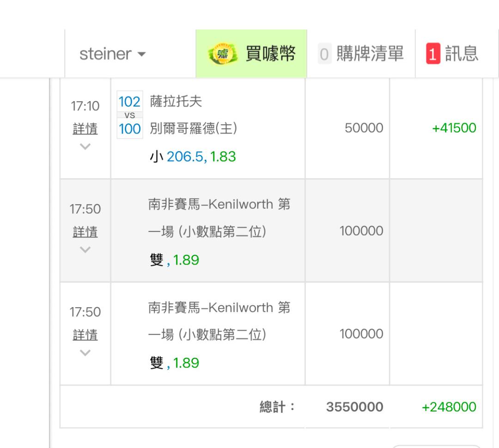
Task: Click the 100 score box for 別爾哥羅德
Action: 129,129
